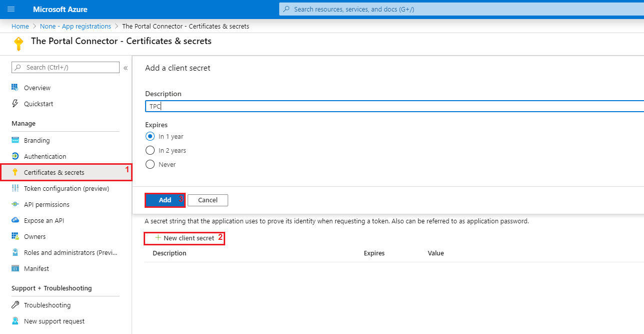Focus the top resources search bar
Screen dimensions: 644x334
coord(461,9)
